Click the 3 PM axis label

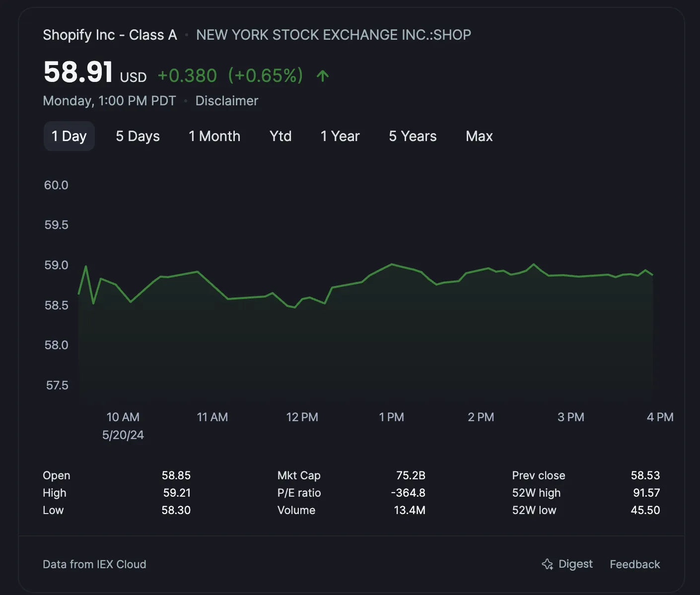click(571, 417)
